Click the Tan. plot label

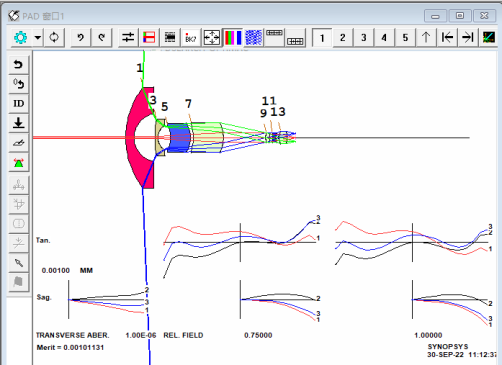43,240
